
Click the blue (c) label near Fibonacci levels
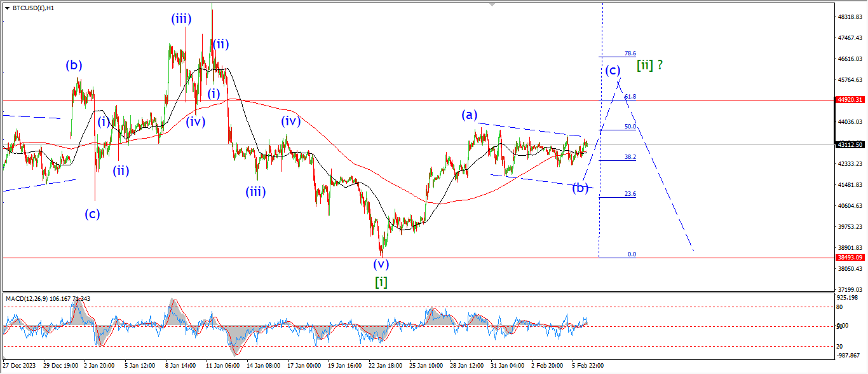pyautogui.click(x=613, y=70)
